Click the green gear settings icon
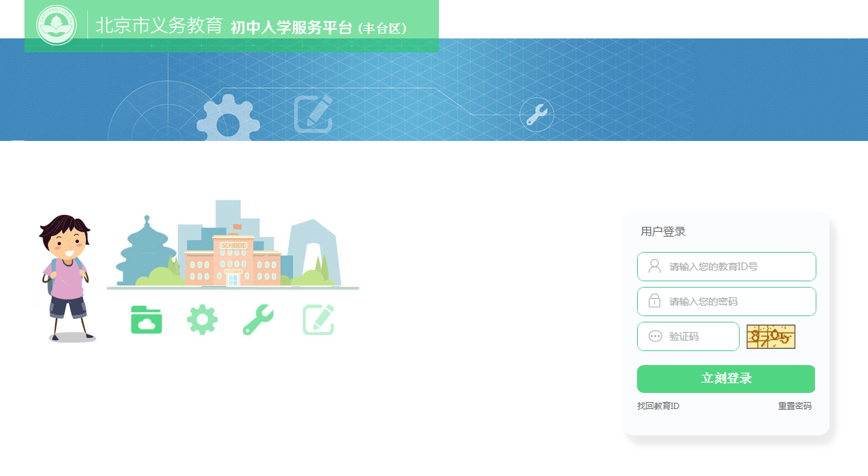Image resolution: width=868 pixels, height=476 pixels. 202,320
